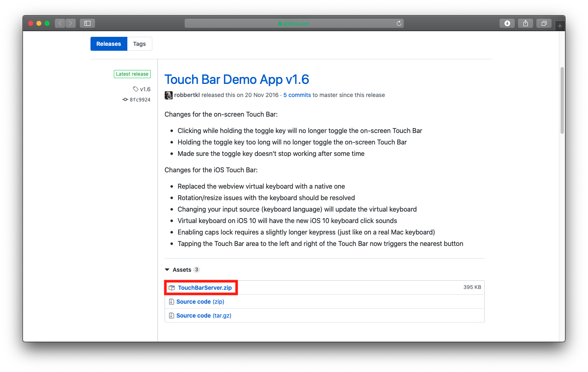View the 5 commits since release
Screen dimensions: 588x372
[297, 95]
